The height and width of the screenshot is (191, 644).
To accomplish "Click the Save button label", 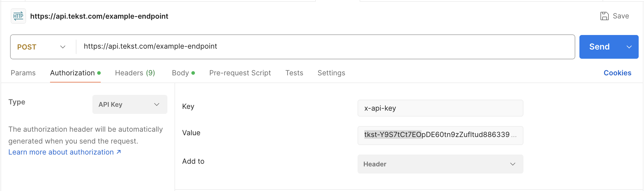I will pos(621,16).
